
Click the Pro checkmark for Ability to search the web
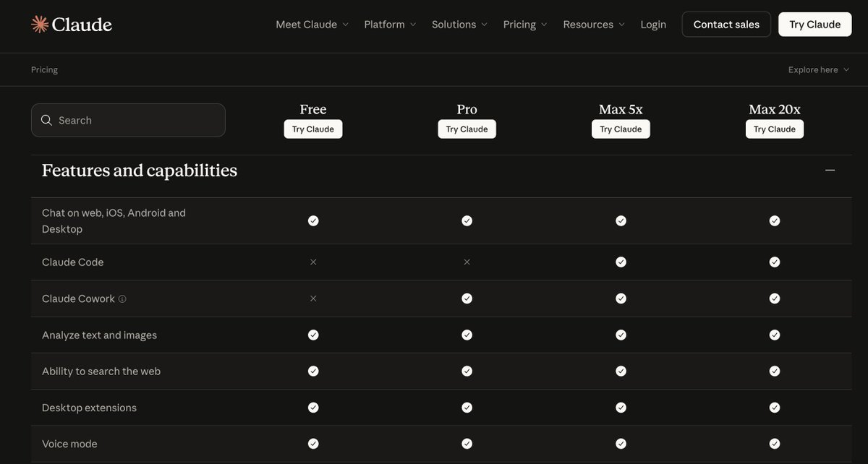467,371
